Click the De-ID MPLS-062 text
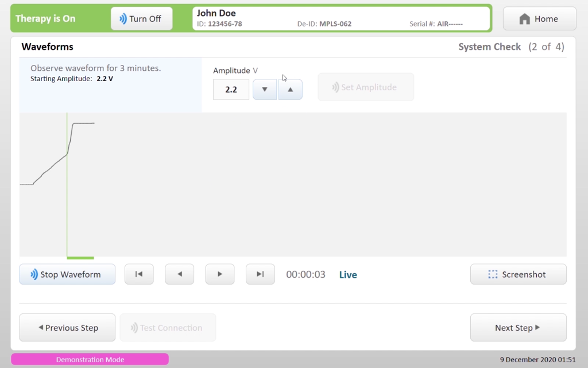Image resolution: width=588 pixels, height=368 pixels. click(324, 24)
